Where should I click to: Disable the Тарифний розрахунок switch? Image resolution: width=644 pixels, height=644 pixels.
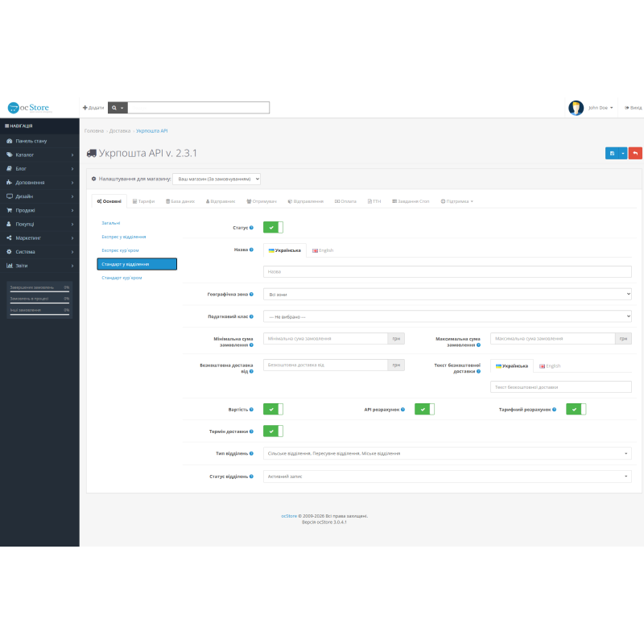coord(576,409)
